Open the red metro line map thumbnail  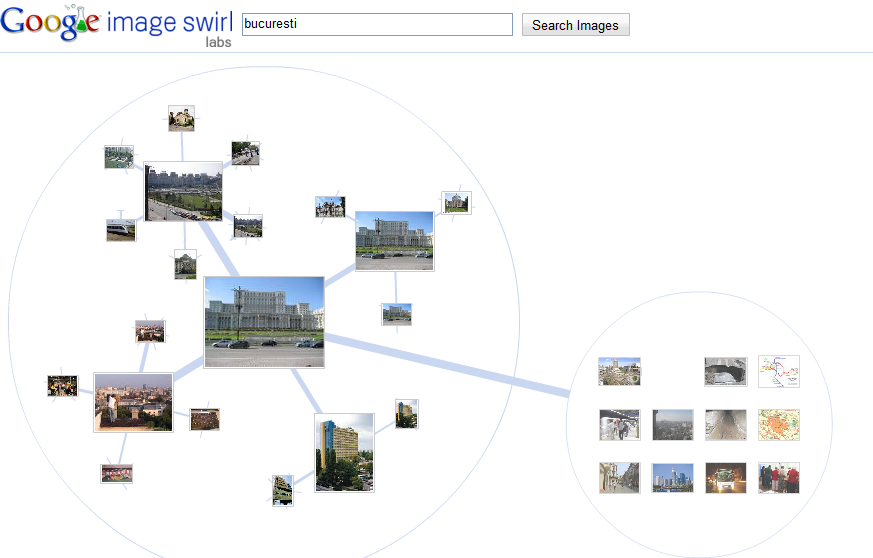point(779,371)
